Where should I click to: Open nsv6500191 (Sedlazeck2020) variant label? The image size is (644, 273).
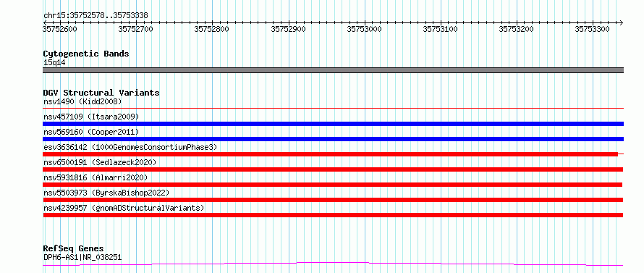pos(100,162)
